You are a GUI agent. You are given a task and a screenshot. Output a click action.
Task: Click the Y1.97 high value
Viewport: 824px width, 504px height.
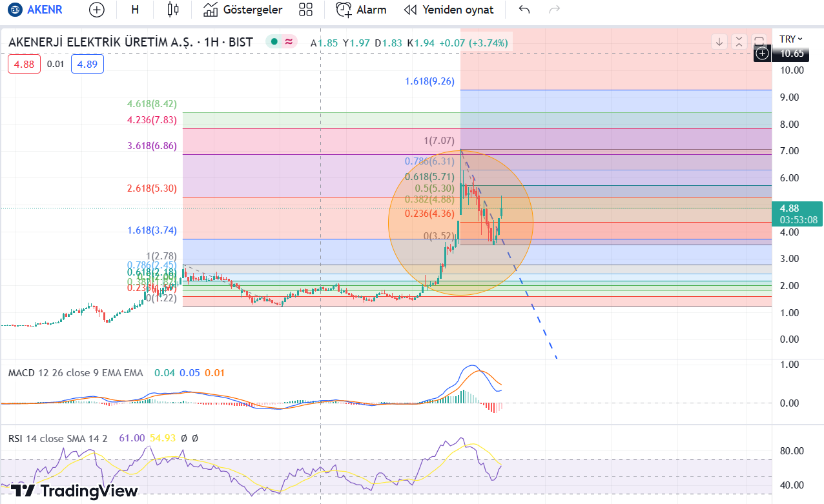pos(356,43)
